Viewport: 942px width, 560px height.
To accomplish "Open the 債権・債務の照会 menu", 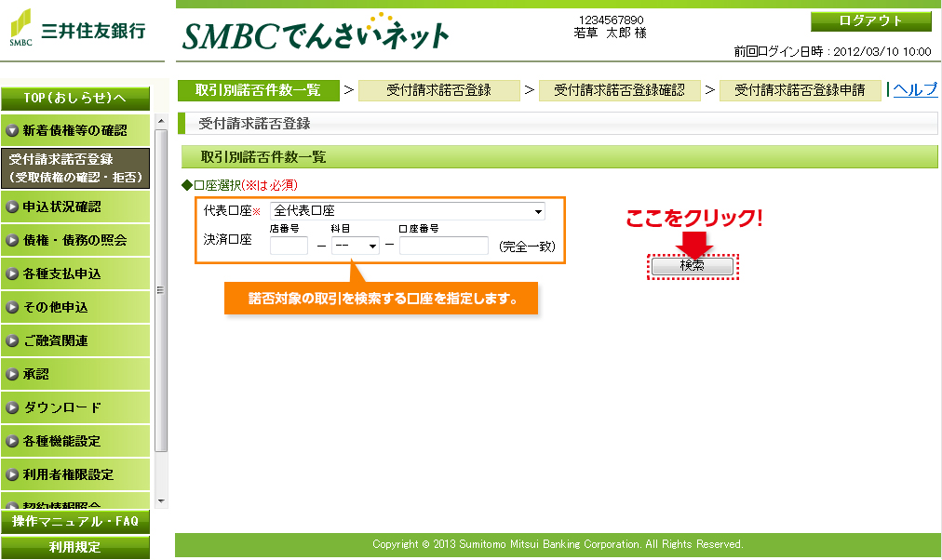I will click(75, 241).
